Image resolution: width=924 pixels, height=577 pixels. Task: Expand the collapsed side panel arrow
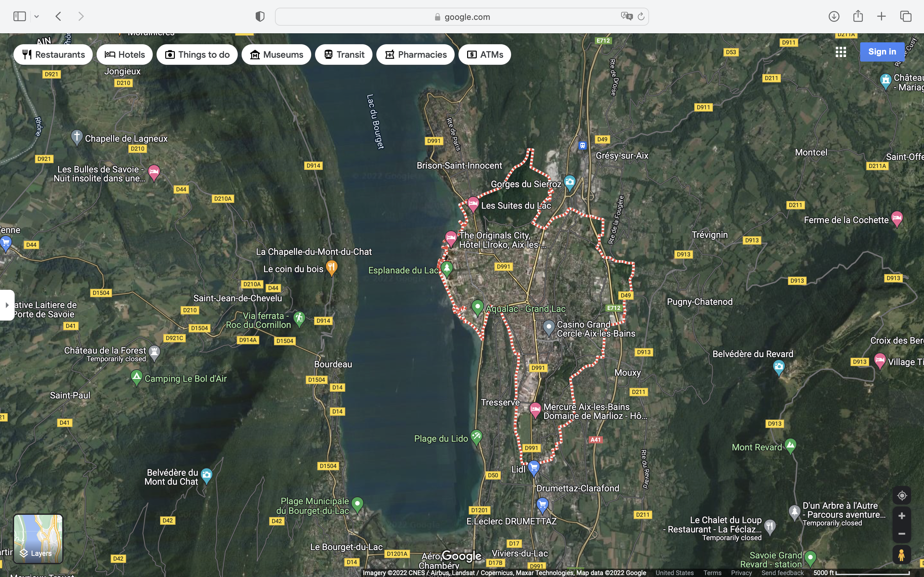(x=7, y=305)
